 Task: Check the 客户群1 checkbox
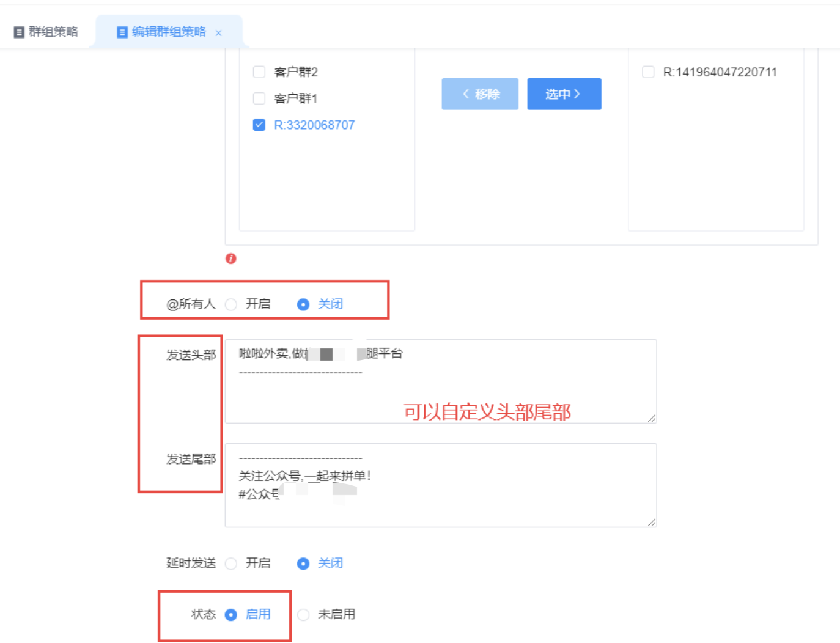[259, 98]
